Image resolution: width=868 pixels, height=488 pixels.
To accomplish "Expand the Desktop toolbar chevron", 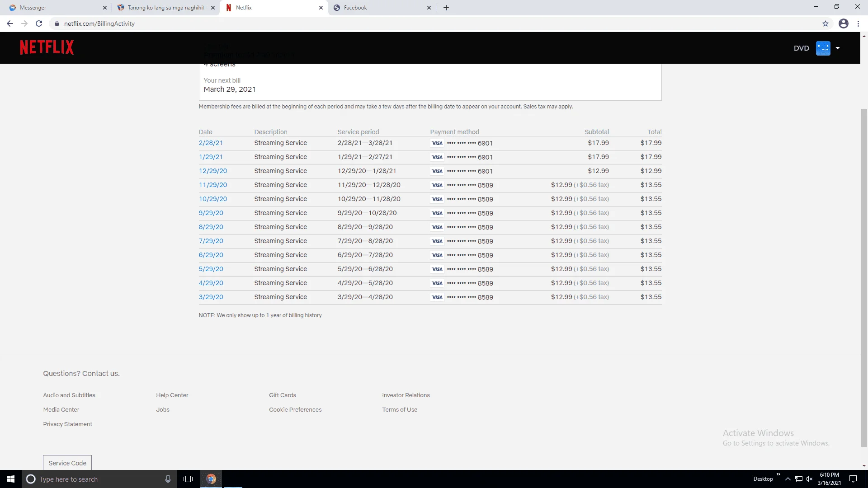I will click(x=778, y=474).
